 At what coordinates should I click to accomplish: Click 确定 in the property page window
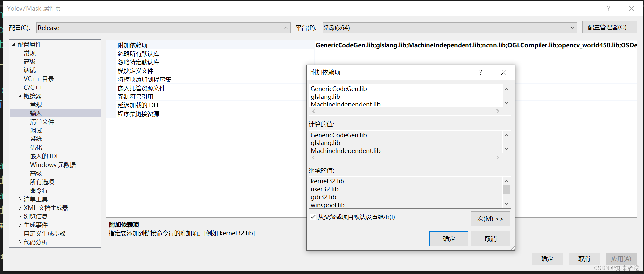[547, 259]
